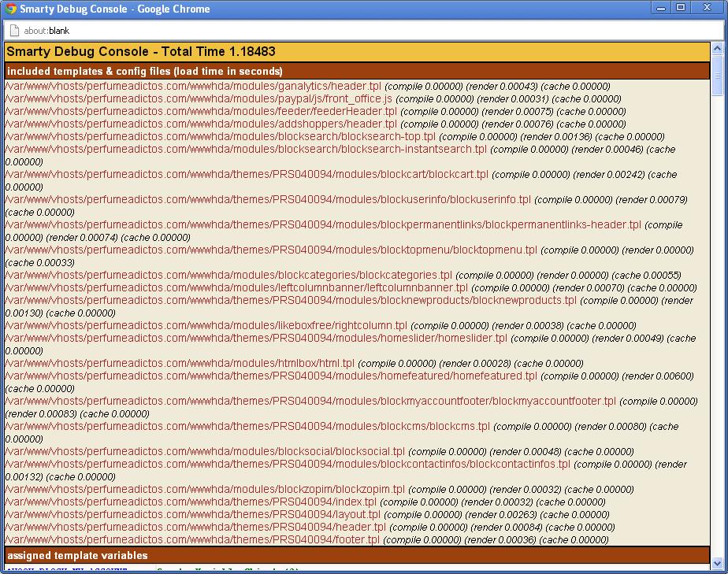Select the blockpermanentlinks-header.tpl path
Image resolution: width=728 pixels, height=574 pixels.
[323, 224]
